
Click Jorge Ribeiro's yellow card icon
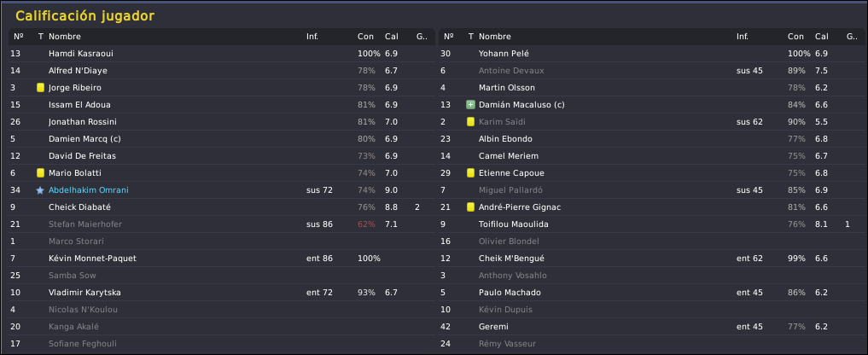[40, 88]
